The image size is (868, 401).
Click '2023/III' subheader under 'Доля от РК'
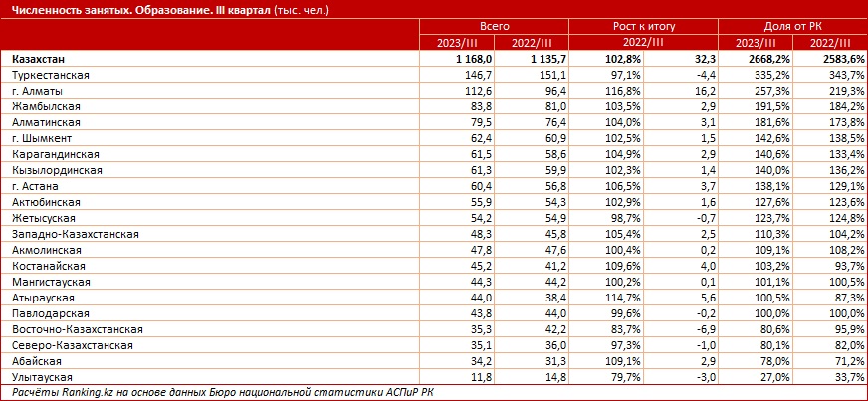[756, 43]
